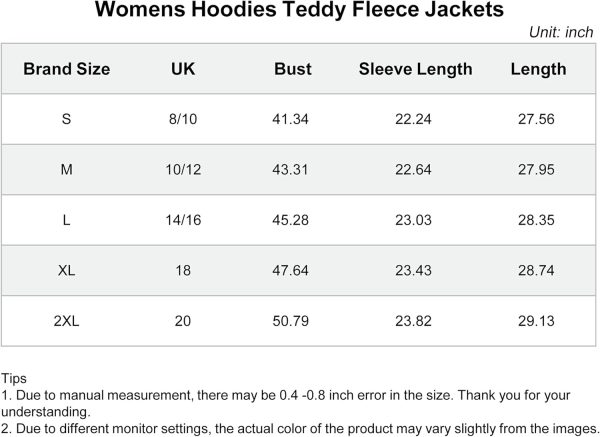Click the size "M" row label

67,170
